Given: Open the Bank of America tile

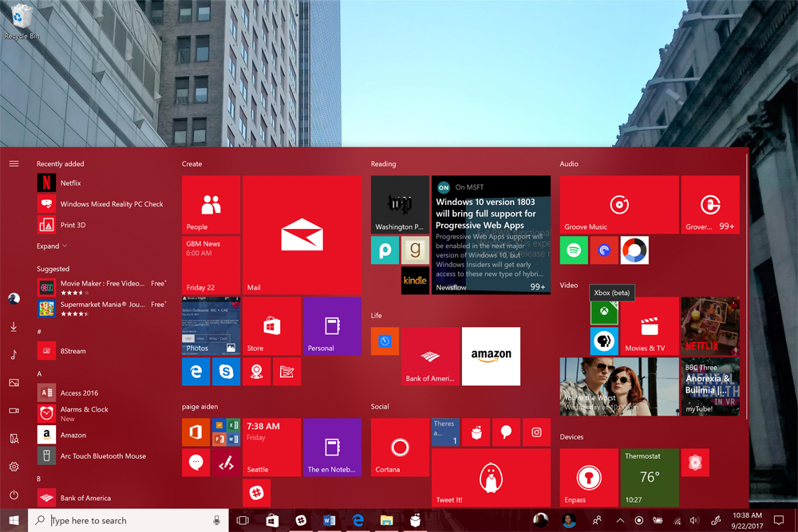Looking at the screenshot, I should point(430,356).
